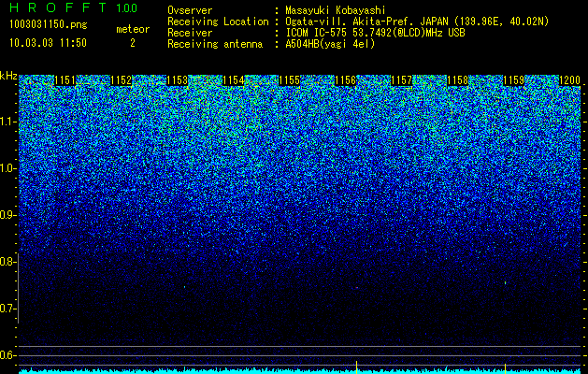Click the version number 1.0.0

pyautogui.click(x=126, y=7)
